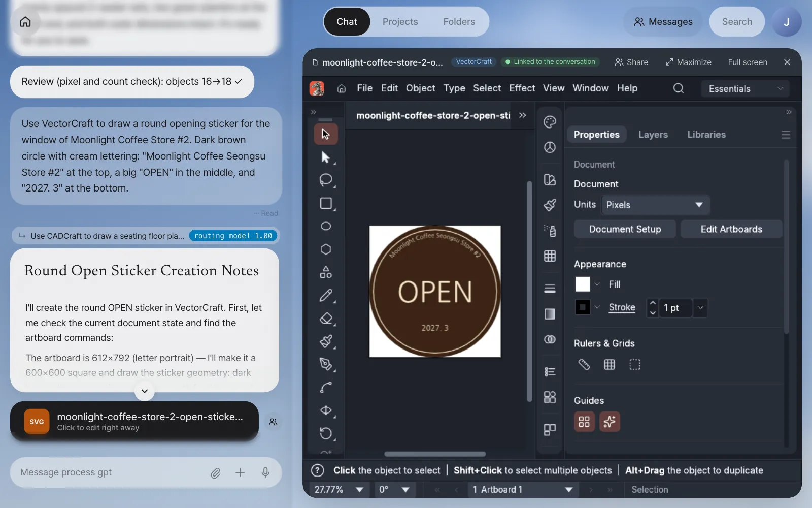Select the Pencil tool

pyautogui.click(x=326, y=296)
